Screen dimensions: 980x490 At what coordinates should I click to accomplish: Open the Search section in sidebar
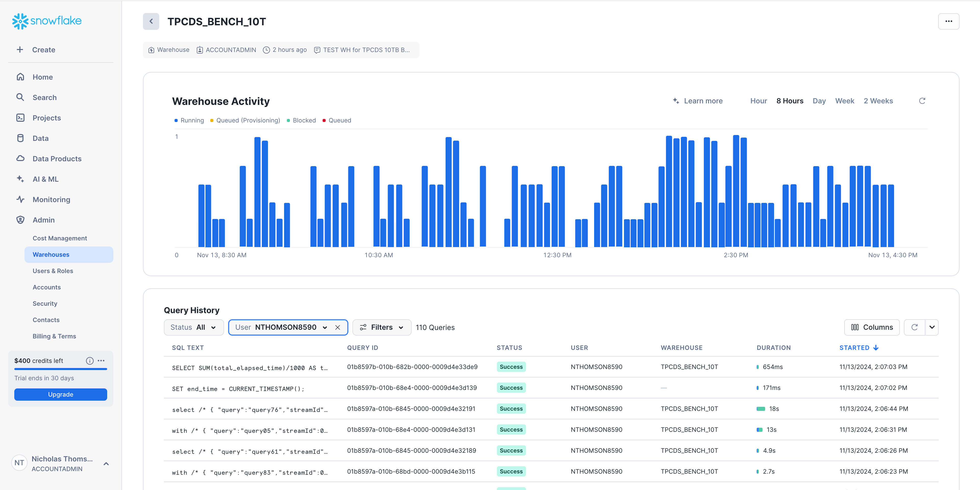44,97
